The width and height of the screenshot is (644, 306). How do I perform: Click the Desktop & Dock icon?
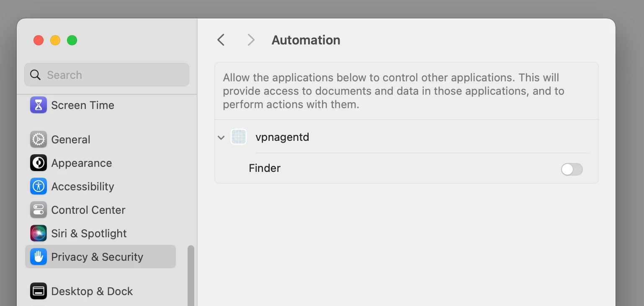tap(39, 291)
